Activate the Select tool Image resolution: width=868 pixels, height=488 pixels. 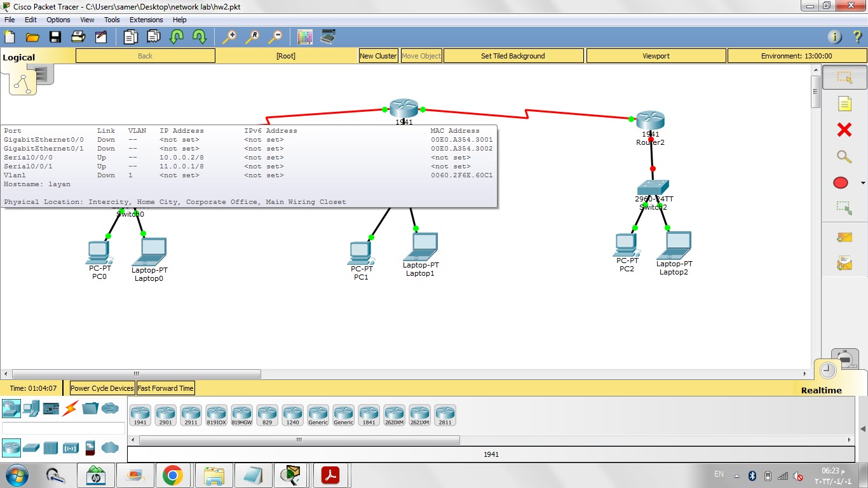tap(844, 78)
